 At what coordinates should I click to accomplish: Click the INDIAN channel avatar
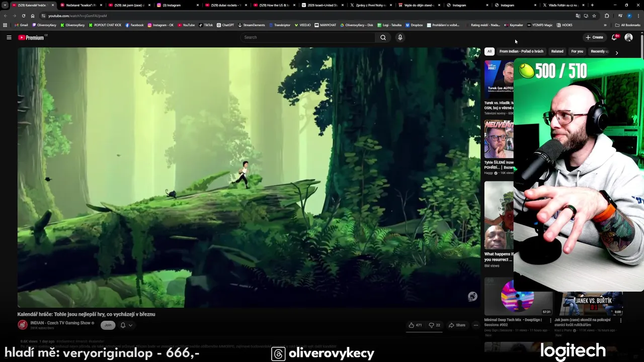click(x=23, y=325)
